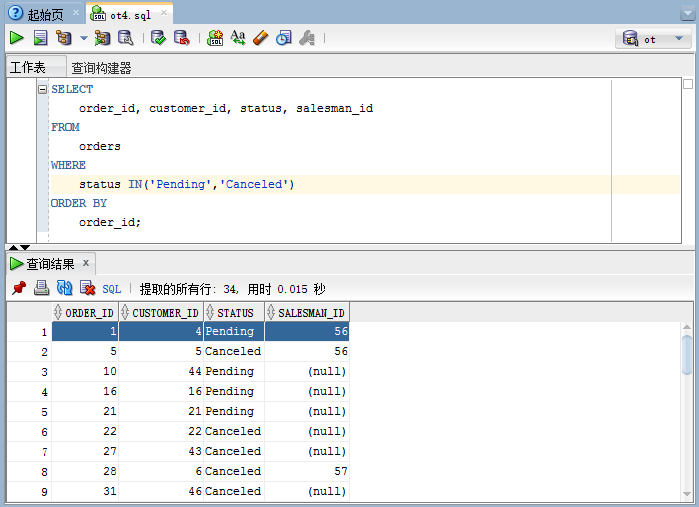Click the Rollback icon in toolbar
The width and height of the screenshot is (699, 507).
(181, 38)
